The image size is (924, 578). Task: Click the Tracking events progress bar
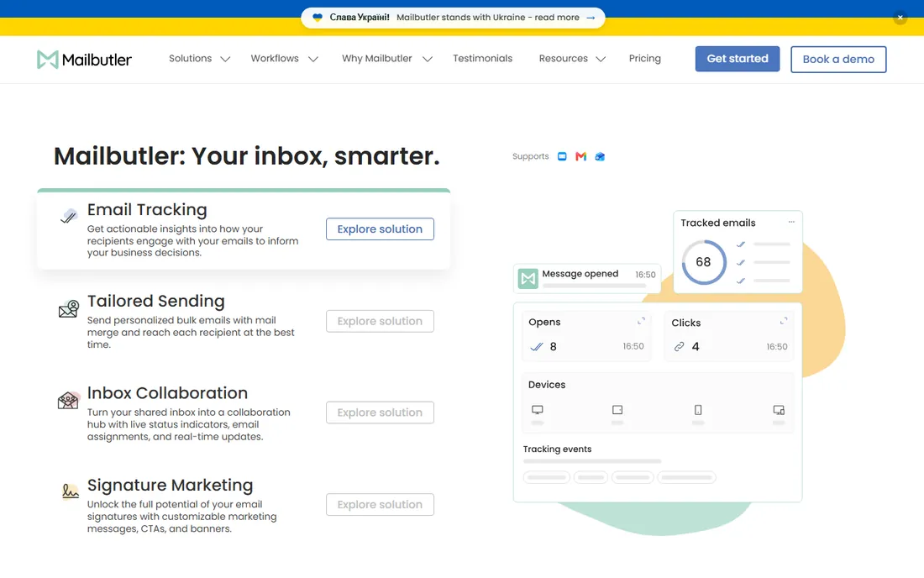click(592, 461)
